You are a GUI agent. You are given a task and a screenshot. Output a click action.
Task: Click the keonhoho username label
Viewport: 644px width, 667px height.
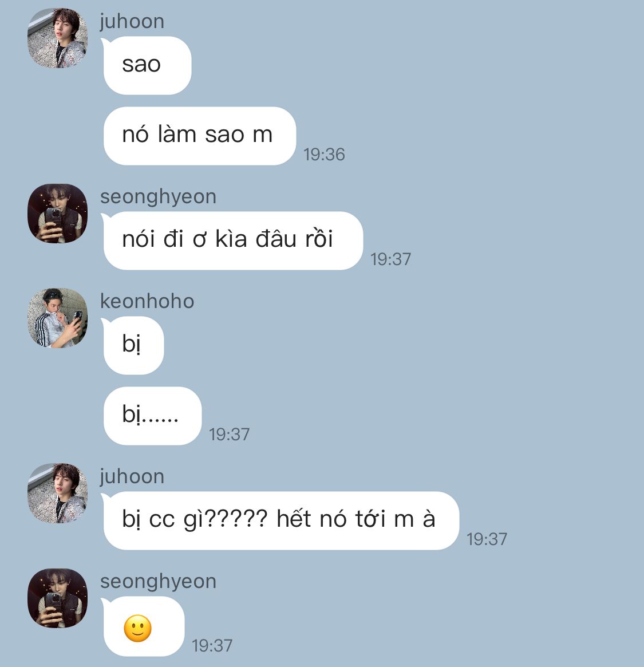(147, 301)
